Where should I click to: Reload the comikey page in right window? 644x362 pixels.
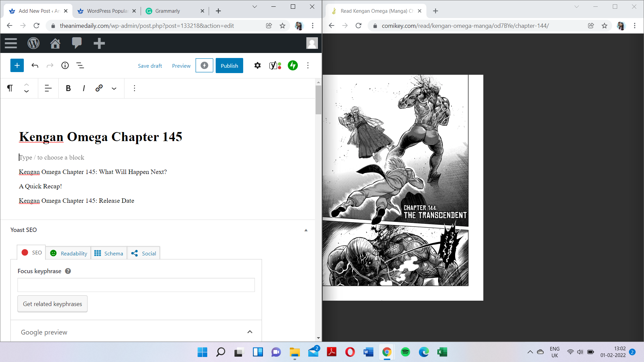point(359,25)
